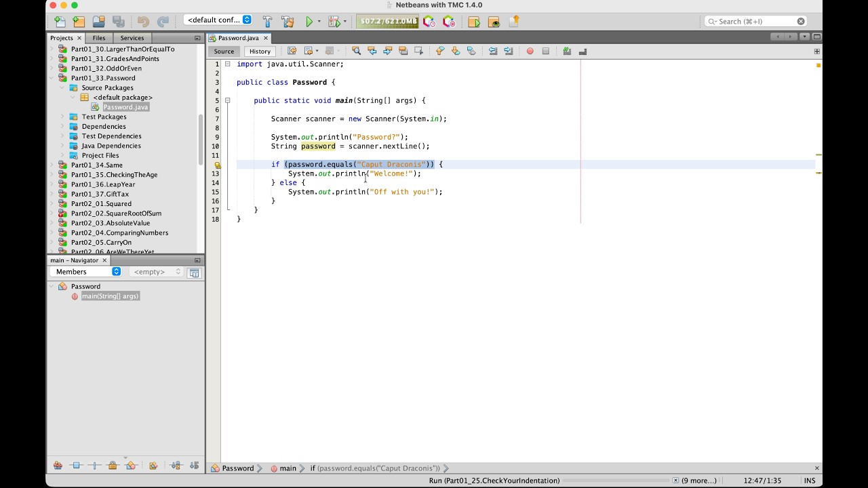Start macro recording with red circle

point(530,51)
